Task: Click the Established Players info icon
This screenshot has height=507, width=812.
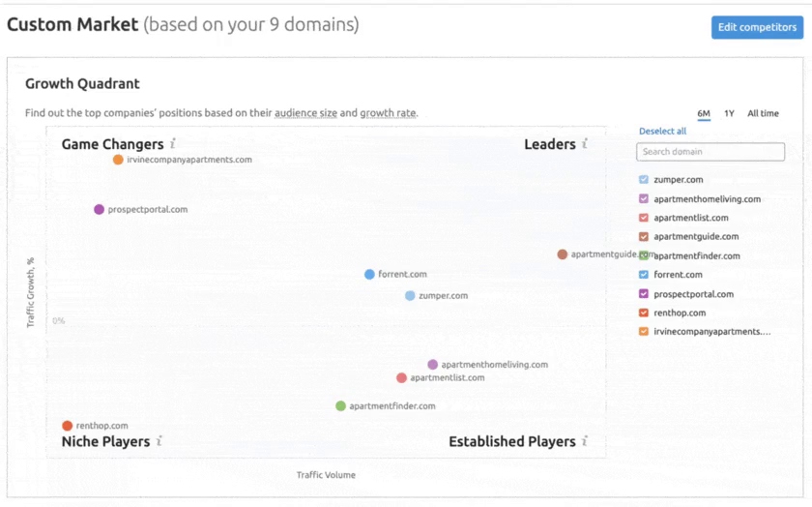Action: (x=585, y=441)
